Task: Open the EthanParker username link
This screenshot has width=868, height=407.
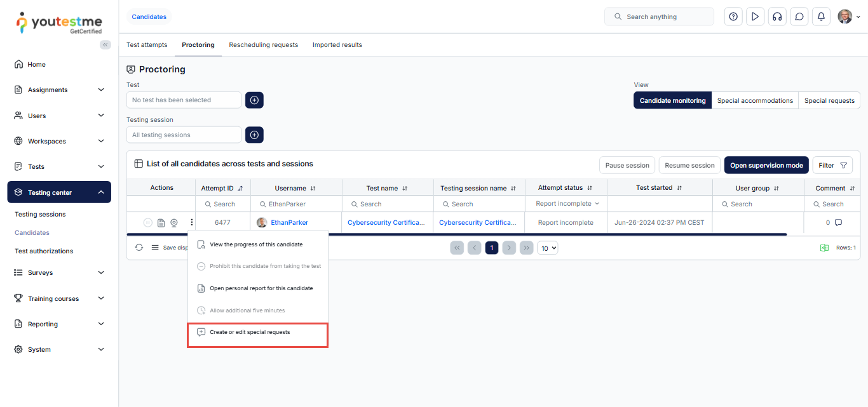Action: [289, 223]
